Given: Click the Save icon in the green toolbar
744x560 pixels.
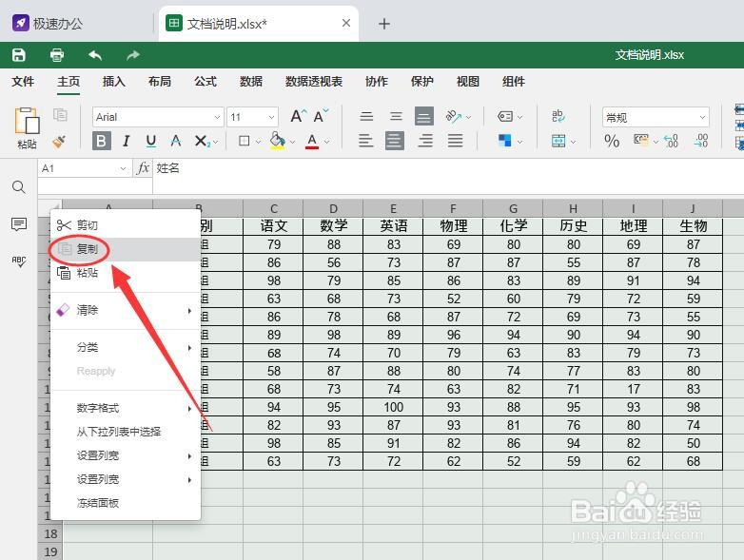Looking at the screenshot, I should 18,55.
